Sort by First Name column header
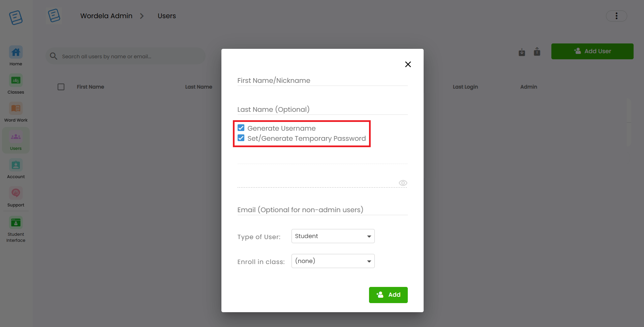 click(90, 87)
